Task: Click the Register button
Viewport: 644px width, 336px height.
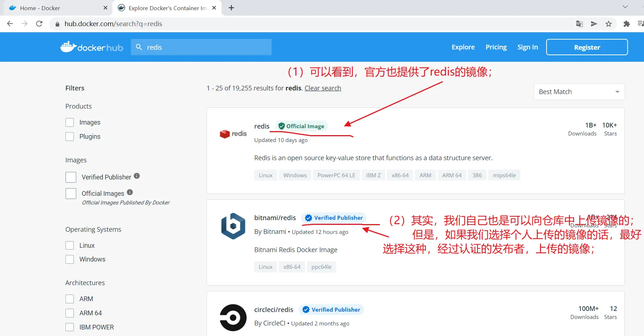Action: click(x=587, y=47)
